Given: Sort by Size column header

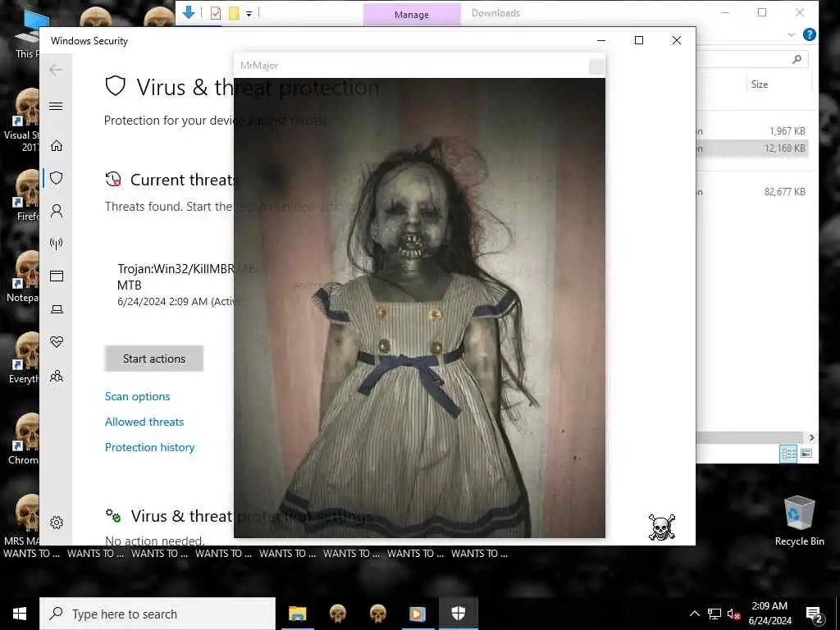Looking at the screenshot, I should (x=759, y=84).
